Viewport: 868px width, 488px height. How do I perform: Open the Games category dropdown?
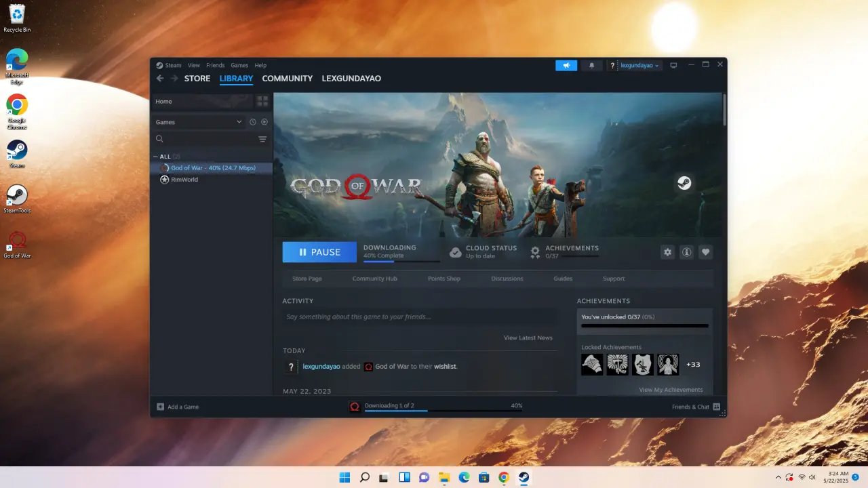pos(199,122)
